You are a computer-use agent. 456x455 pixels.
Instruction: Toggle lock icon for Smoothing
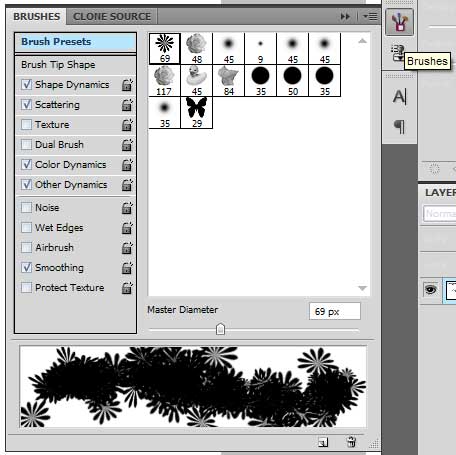point(127,268)
